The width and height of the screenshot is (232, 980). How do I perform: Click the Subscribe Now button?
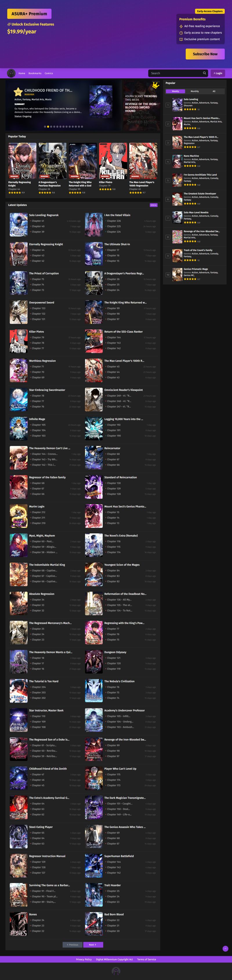pyautogui.click(x=205, y=54)
